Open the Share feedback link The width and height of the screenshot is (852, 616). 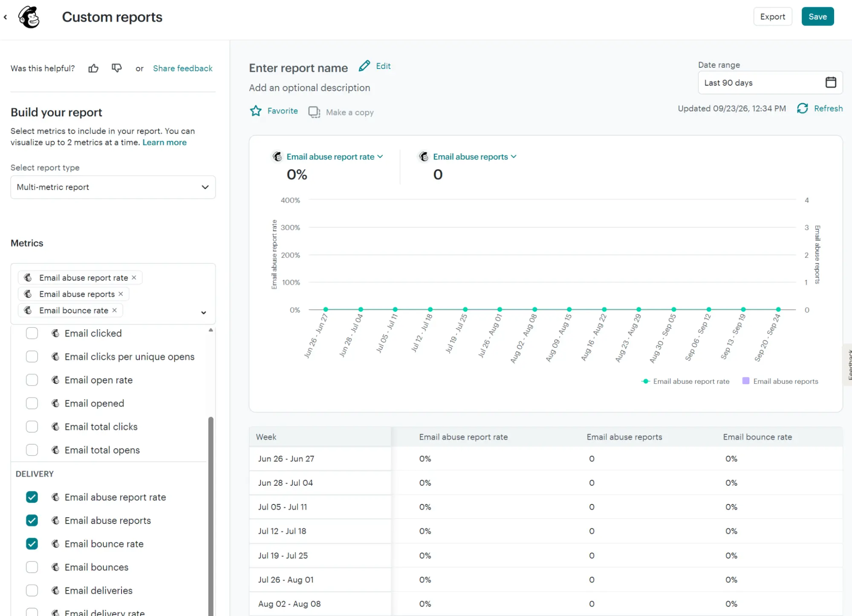[182, 68]
